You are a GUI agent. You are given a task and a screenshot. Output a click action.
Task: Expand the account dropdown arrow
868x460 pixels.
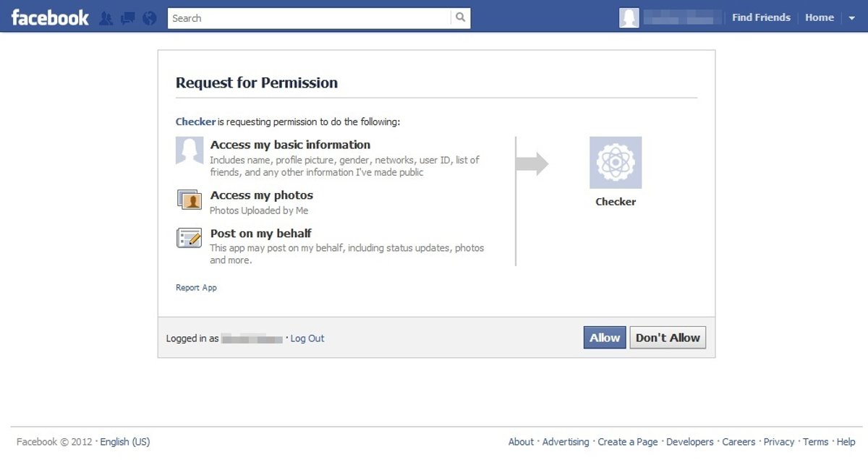(851, 18)
